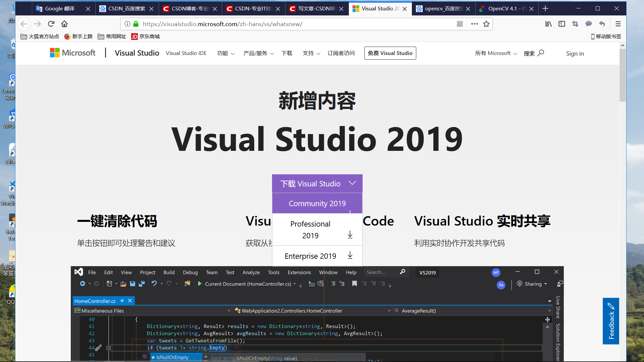Screen dimensions: 644x362
Task: Expand the 功能 dropdown menu
Action: coord(225,53)
